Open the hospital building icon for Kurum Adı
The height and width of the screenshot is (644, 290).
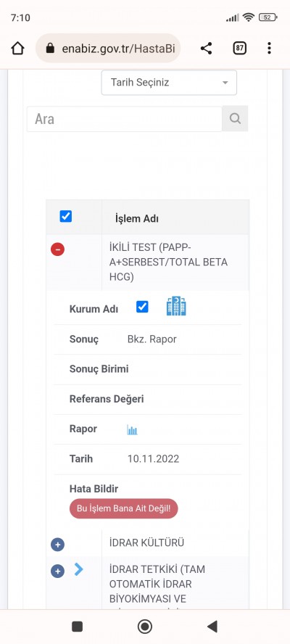point(176,306)
